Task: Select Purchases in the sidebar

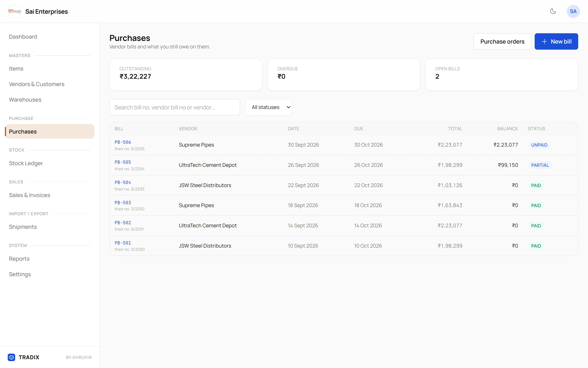Action: click(x=50, y=131)
